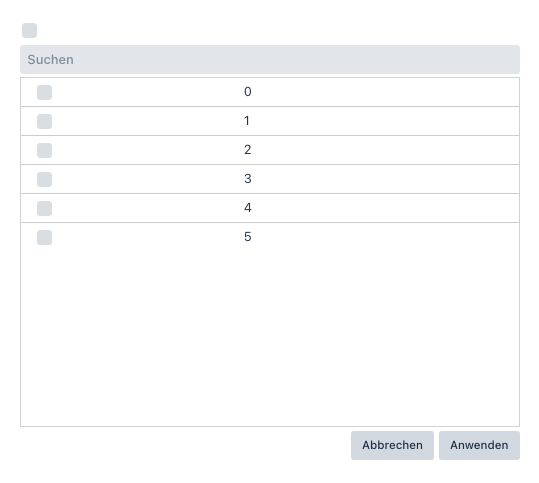Choose the number 4 entry text
This screenshot has width=539, height=483.
(248, 208)
